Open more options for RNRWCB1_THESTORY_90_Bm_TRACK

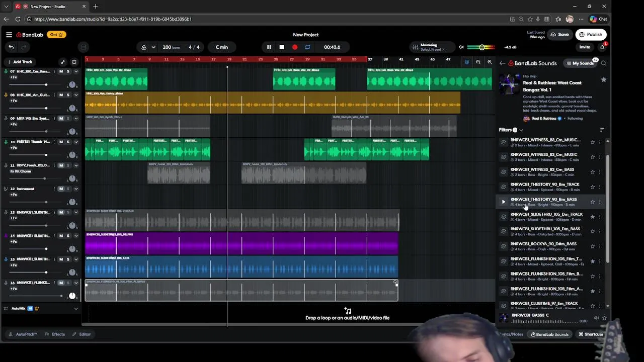[600, 187]
